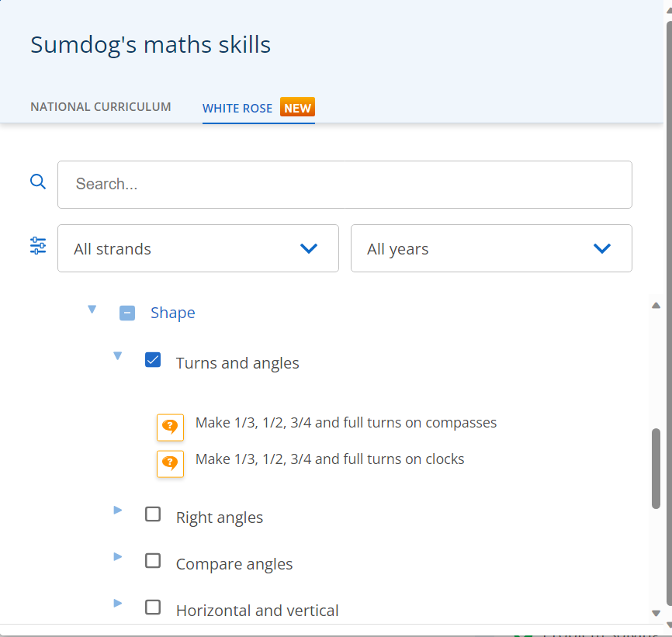Expand the Horizontal and vertical section
The width and height of the screenshot is (672, 637).
[118, 603]
